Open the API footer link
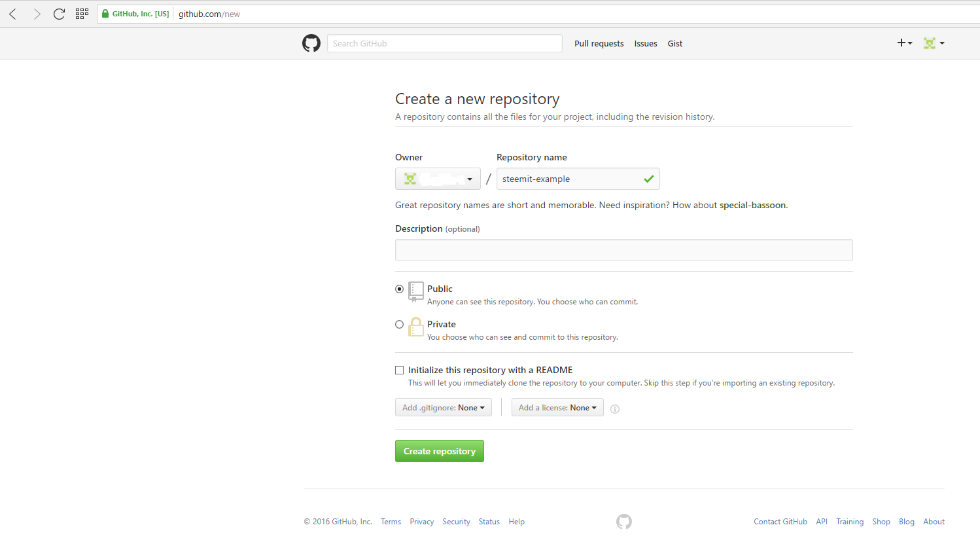The width and height of the screenshot is (980, 542). pyautogui.click(x=822, y=522)
